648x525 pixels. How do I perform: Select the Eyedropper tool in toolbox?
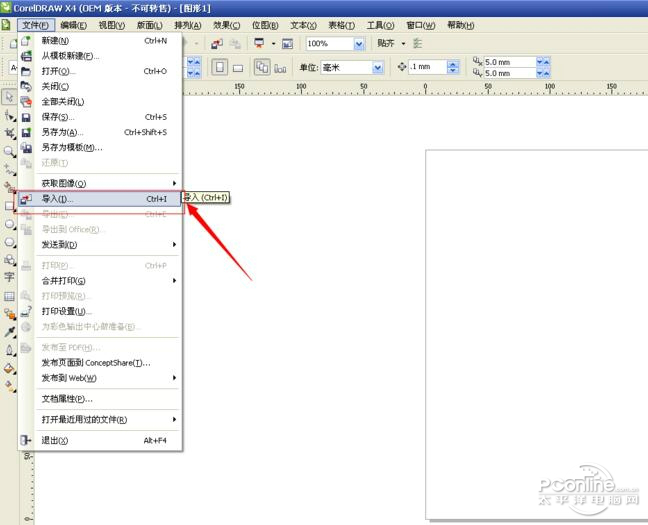(9, 332)
